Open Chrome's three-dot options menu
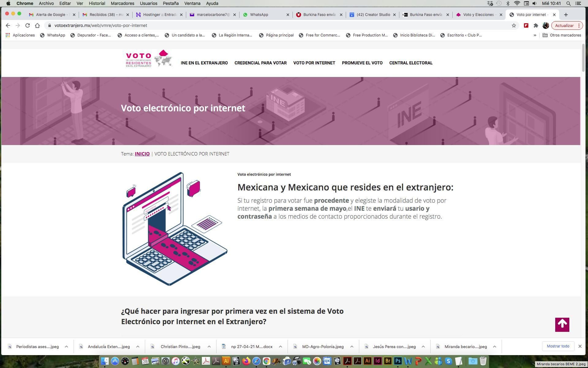 (x=579, y=25)
